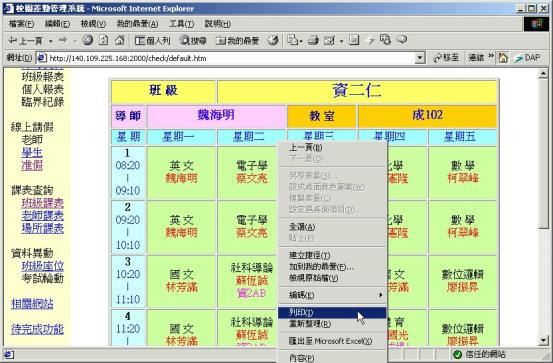Open the 工具 (Tools) menu

coord(181,24)
